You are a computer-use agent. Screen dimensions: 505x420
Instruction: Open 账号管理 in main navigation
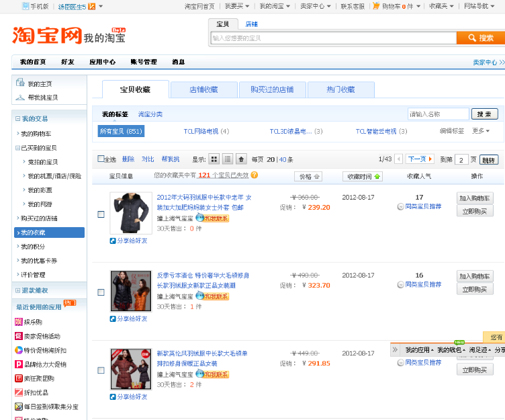pos(144,62)
